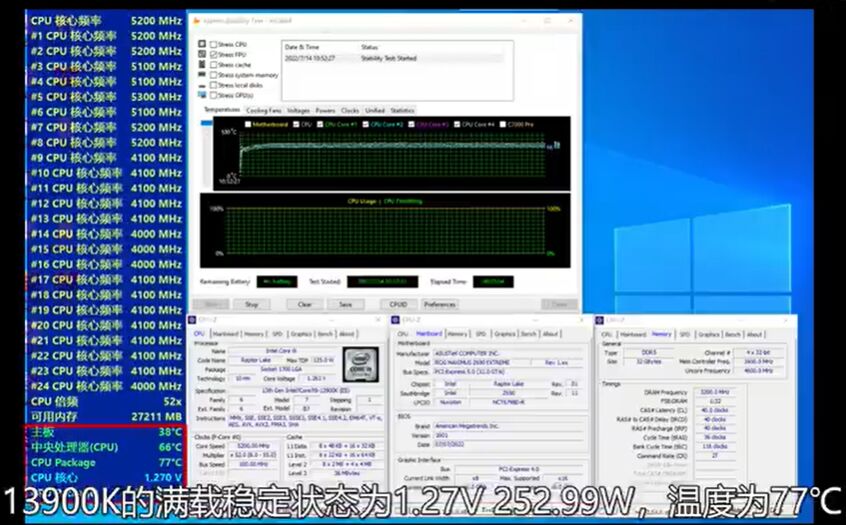Click the CPU-Z title icon of the window showing the Memory tab
The image size is (846, 525).
coord(599,321)
